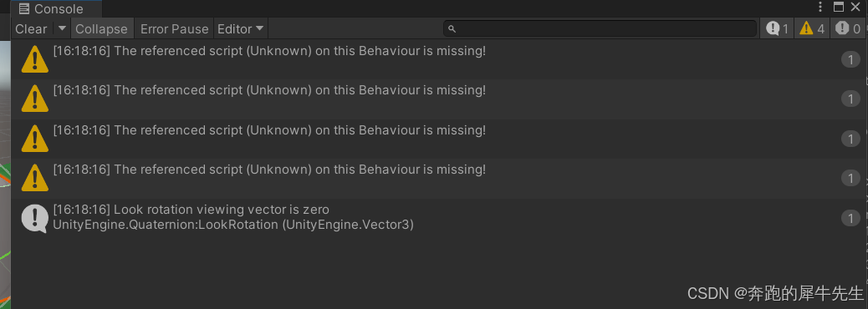
Task: Click count badge on first warning entry
Action: 850,59
